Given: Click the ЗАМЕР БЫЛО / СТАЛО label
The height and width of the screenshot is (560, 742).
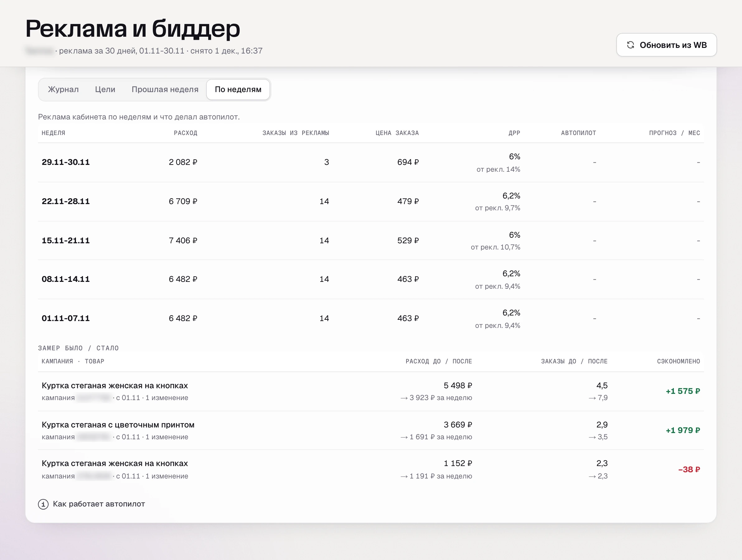Looking at the screenshot, I should pyautogui.click(x=78, y=348).
